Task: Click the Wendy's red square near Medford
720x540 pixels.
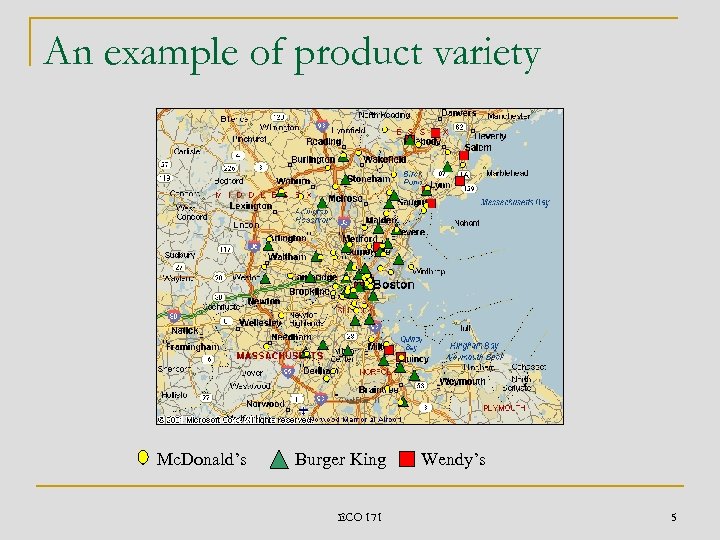Action: click(377, 247)
